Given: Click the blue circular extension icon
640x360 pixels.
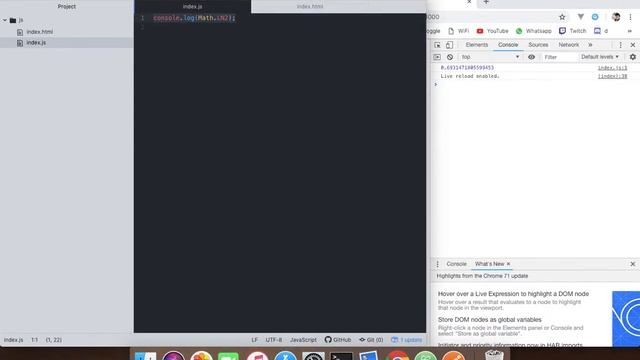Looking at the screenshot, I should click(x=595, y=17).
